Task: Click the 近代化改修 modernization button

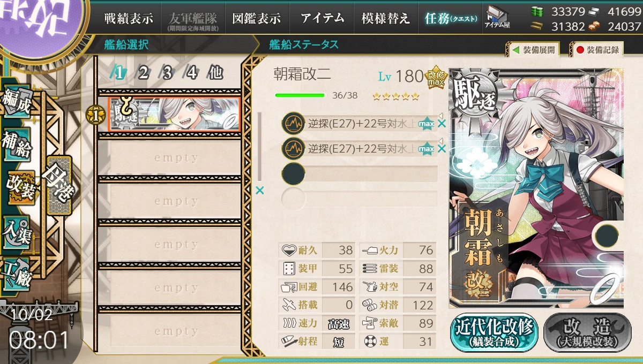Action: (x=494, y=333)
